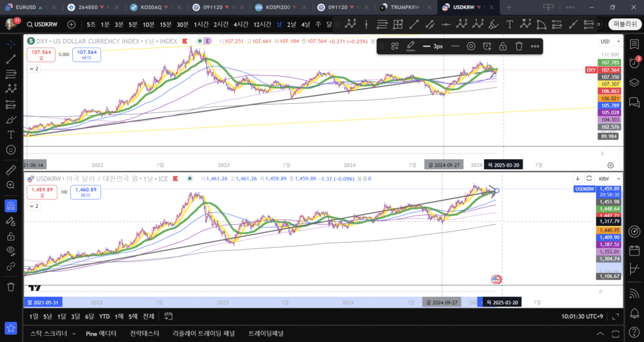644x342 pixels.
Task: Activate the zoom in tool
Action: [x=11, y=185]
